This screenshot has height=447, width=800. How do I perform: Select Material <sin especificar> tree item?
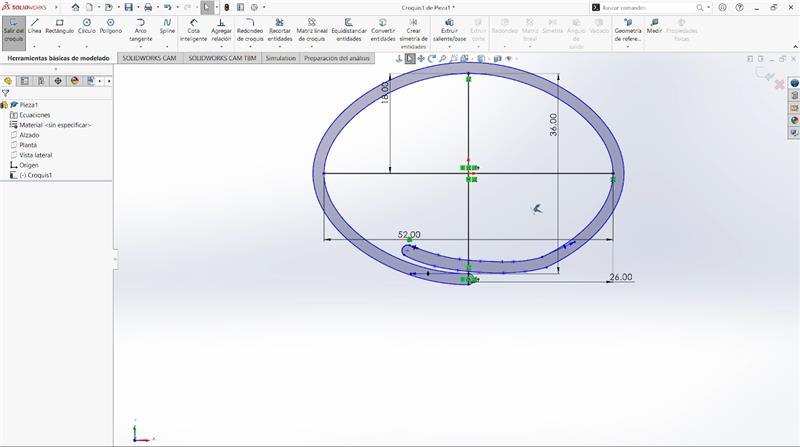(x=55, y=125)
